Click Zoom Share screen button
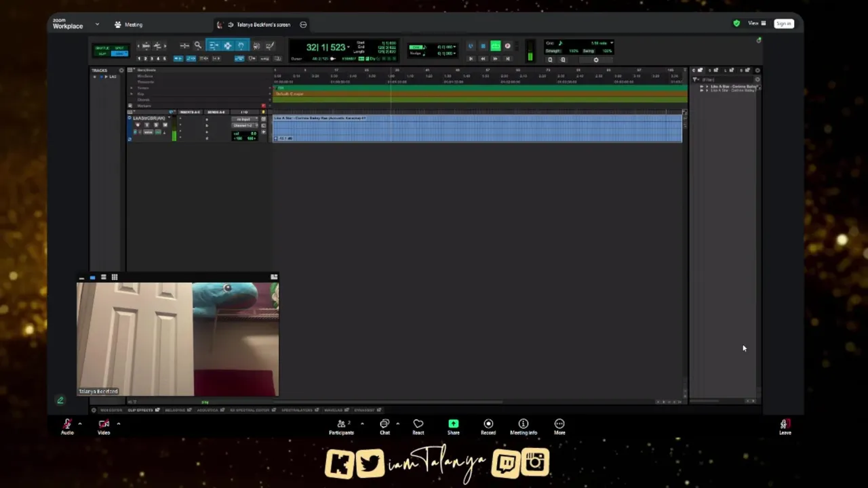Image resolution: width=868 pixels, height=488 pixels. 453,427
